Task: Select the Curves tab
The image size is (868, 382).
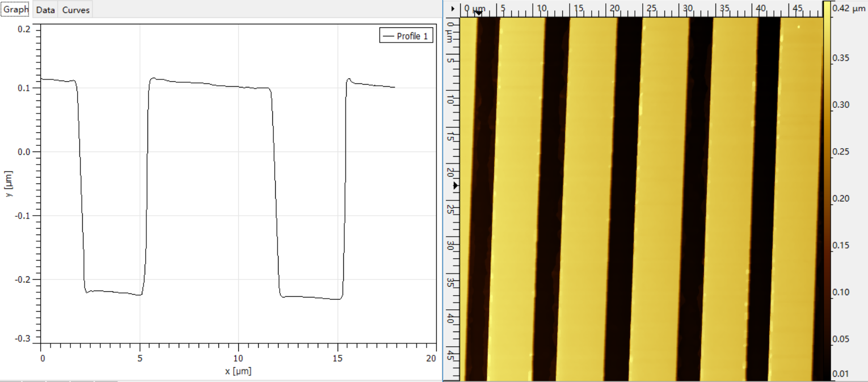Action: [x=75, y=10]
